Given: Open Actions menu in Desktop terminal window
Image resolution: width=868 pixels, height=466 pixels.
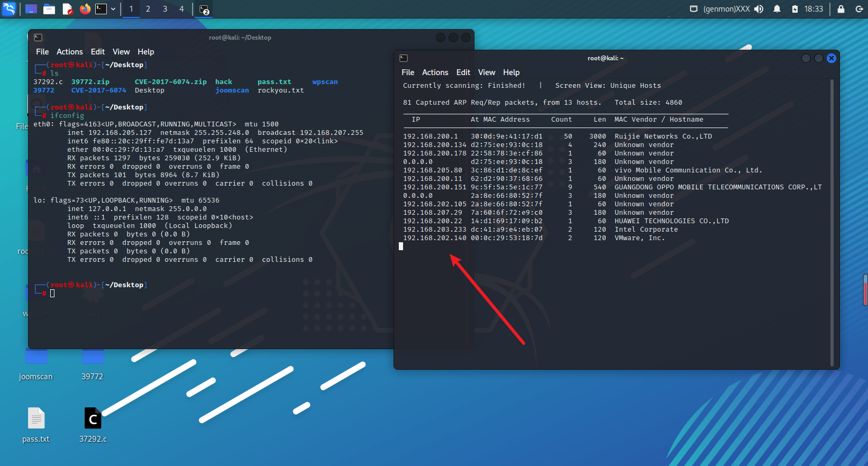Looking at the screenshot, I should tap(70, 52).
